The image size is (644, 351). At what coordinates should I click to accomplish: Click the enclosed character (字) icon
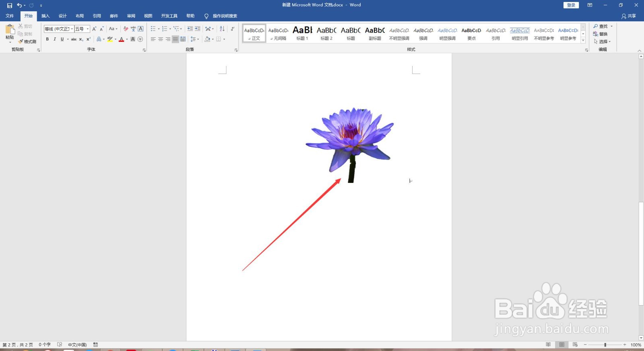140,39
